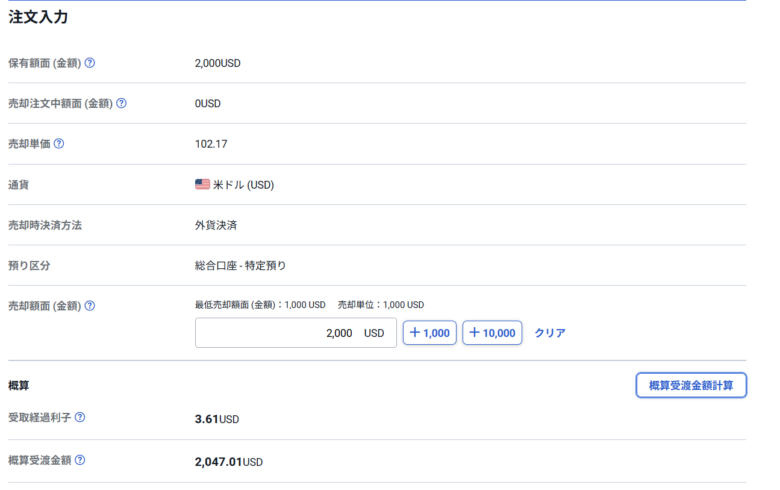Image resolution: width=780 pixels, height=490 pixels.
Task: Click the 最低売却額面 minimum amount note
Action: coord(260,305)
